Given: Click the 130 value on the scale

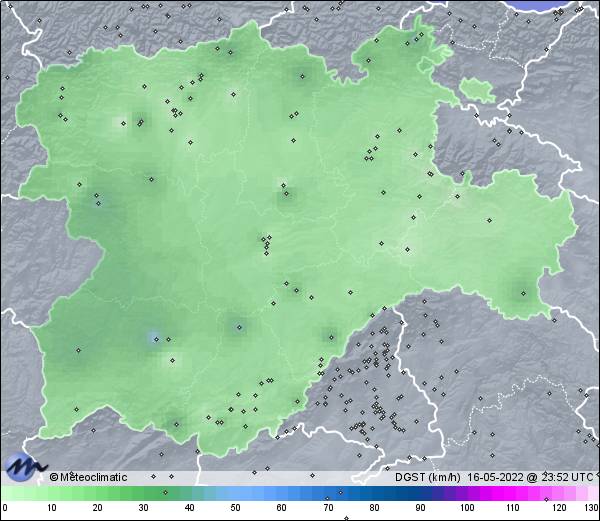Looking at the screenshot, I should 592,508.
